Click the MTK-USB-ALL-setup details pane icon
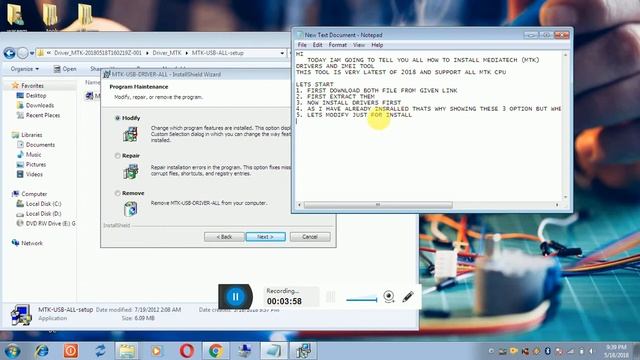640x360 pixels. click(x=20, y=315)
